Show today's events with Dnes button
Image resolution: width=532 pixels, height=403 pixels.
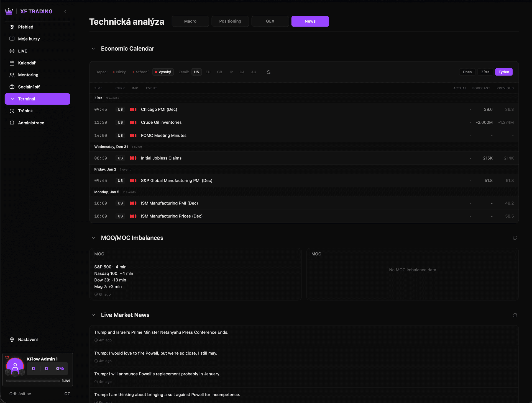(467, 72)
